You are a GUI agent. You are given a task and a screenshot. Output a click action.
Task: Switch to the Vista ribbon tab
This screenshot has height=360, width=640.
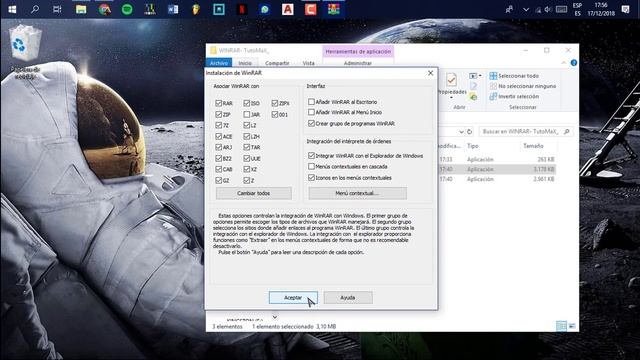tap(309, 63)
